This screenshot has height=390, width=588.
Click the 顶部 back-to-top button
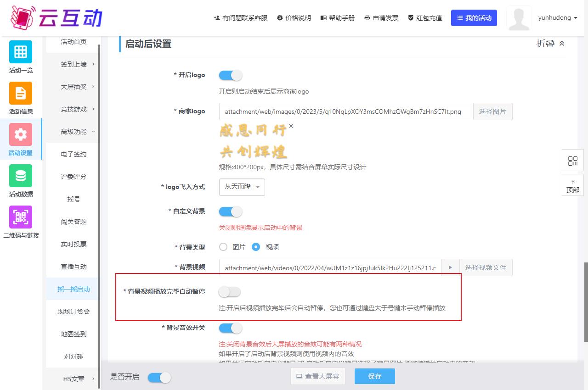click(572, 185)
